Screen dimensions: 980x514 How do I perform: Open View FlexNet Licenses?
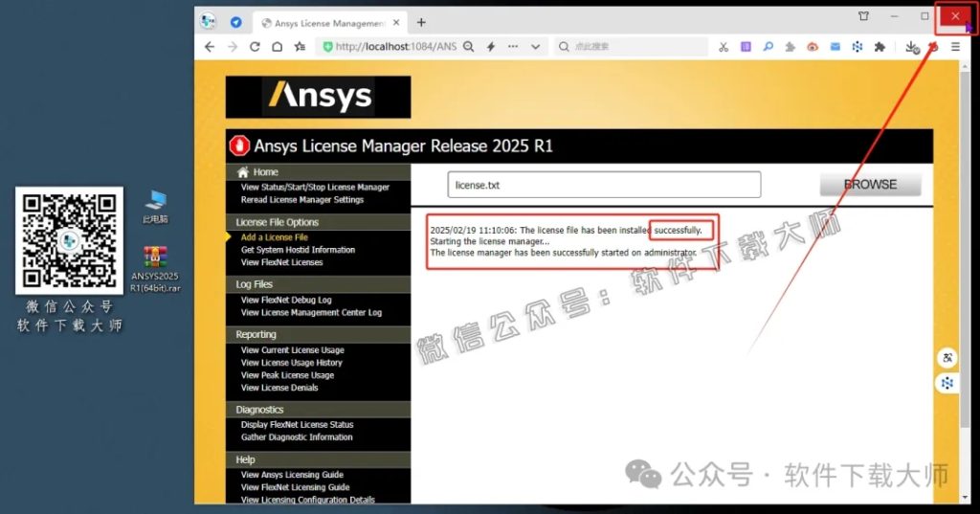pos(282,262)
